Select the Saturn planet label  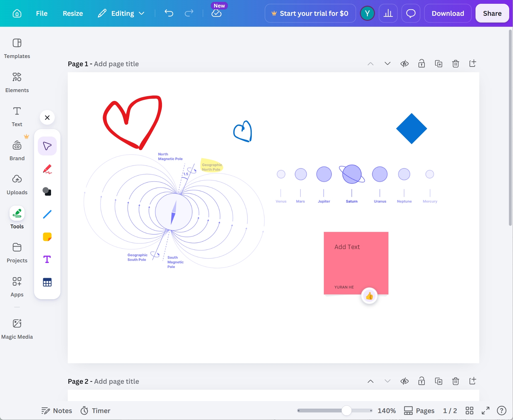point(352,201)
